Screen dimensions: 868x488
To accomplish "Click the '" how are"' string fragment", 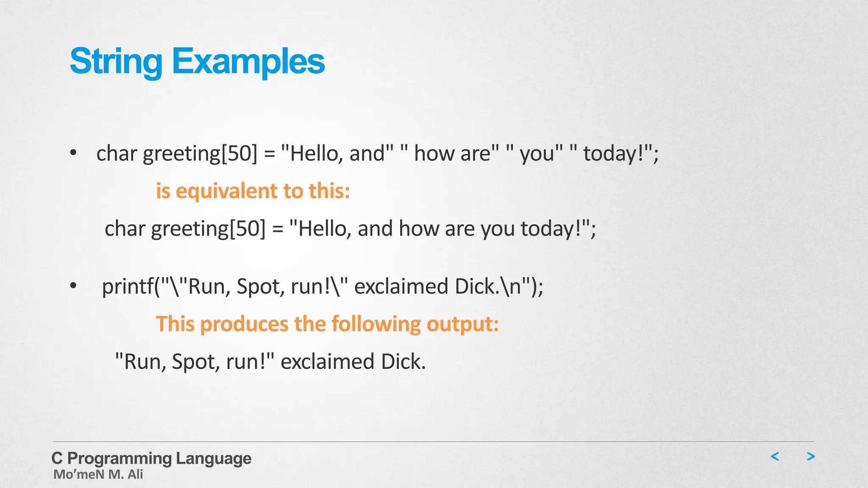I will point(450,153).
